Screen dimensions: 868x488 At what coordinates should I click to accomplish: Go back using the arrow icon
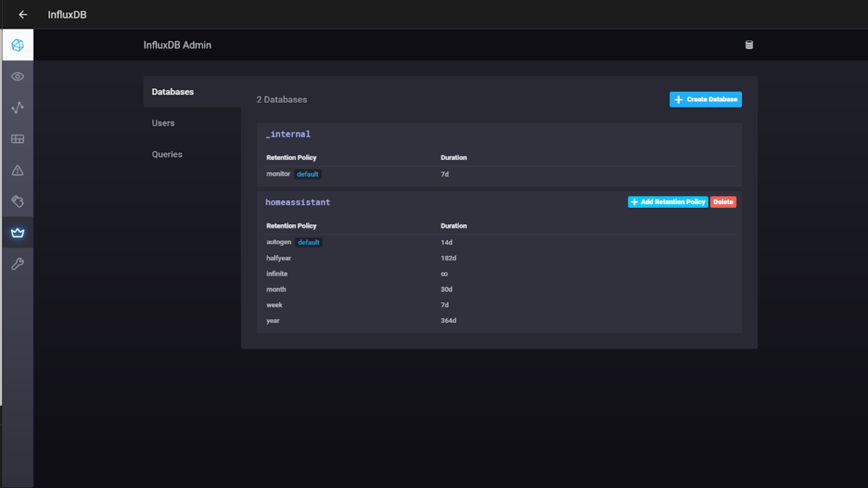coord(23,14)
